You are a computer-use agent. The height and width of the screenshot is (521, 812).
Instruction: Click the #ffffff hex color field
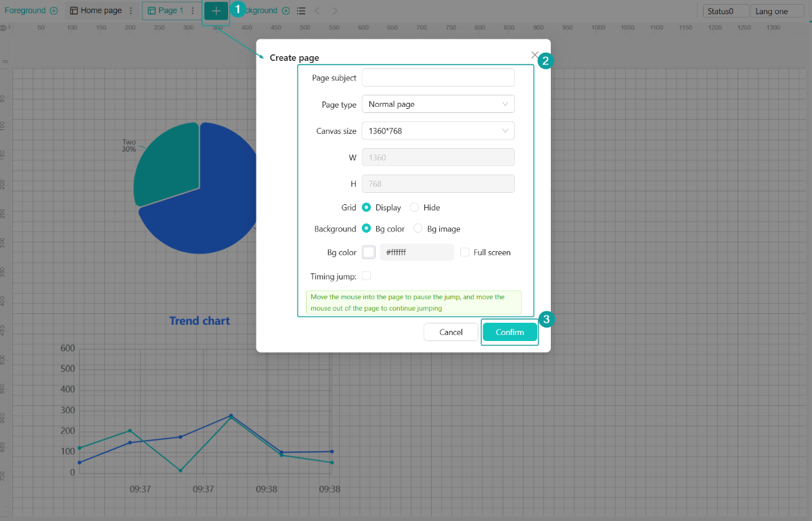point(417,252)
